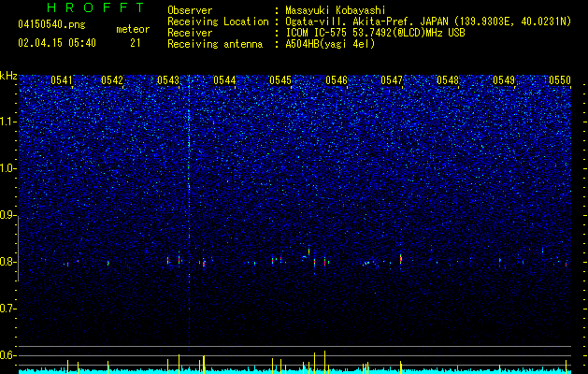The width and height of the screenshot is (588, 374).
Task: Click the 'Receiving antenna' label
Action: [215, 44]
